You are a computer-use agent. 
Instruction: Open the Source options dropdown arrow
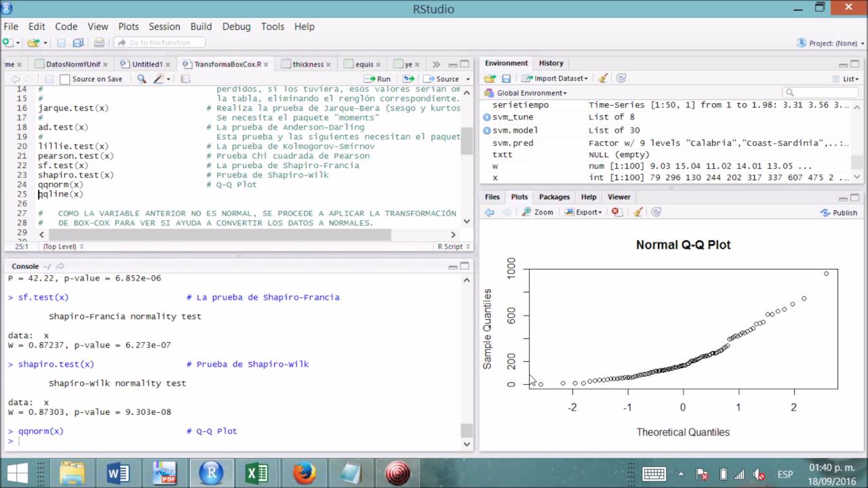click(469, 79)
